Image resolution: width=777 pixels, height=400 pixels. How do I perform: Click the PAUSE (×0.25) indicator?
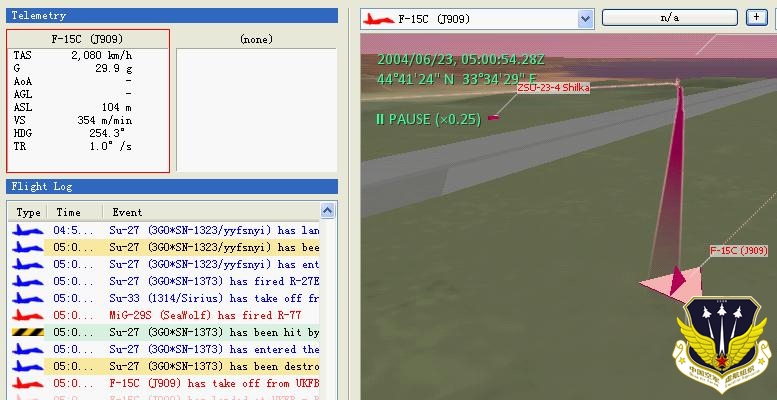tap(428, 119)
